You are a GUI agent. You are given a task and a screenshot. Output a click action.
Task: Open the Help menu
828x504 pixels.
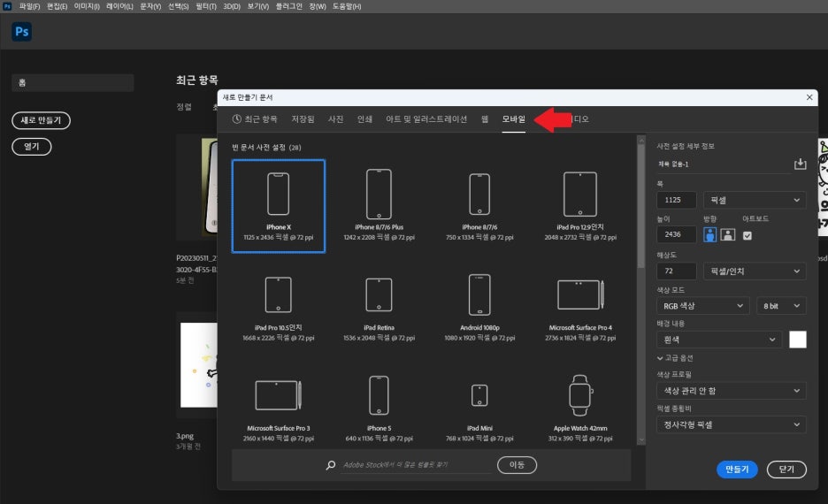347,6
